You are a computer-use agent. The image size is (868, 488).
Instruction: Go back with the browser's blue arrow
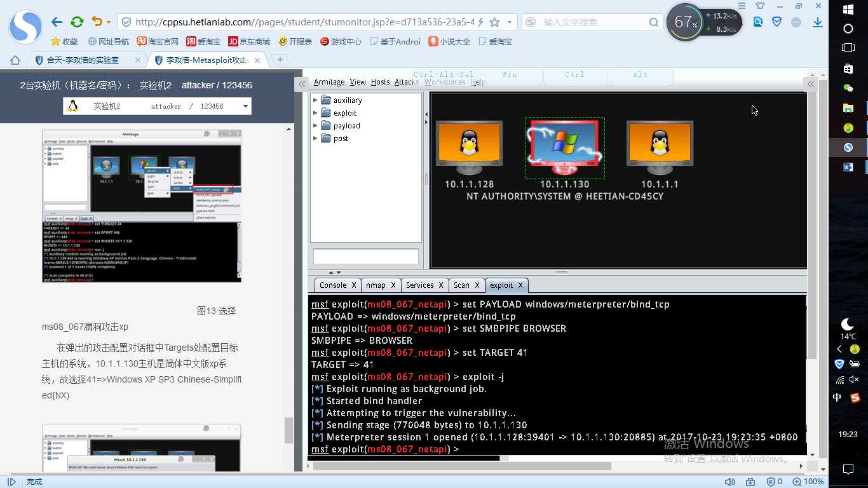click(57, 22)
